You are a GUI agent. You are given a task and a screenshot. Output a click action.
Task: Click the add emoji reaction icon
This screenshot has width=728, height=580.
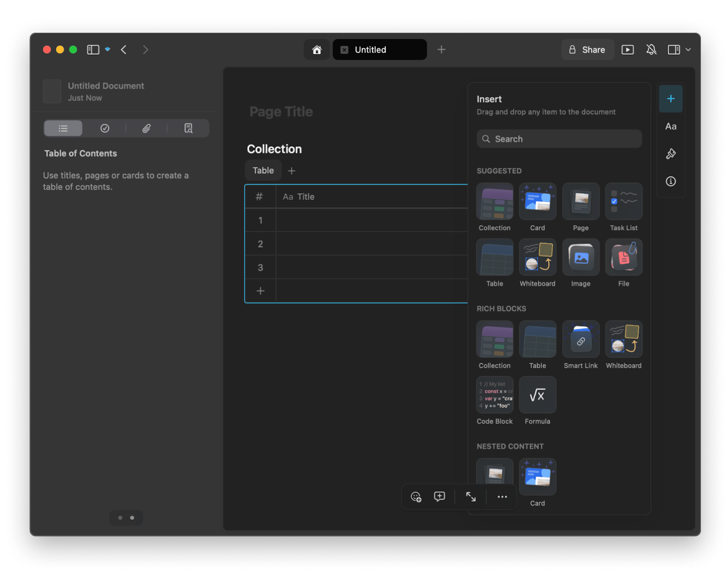[416, 497]
